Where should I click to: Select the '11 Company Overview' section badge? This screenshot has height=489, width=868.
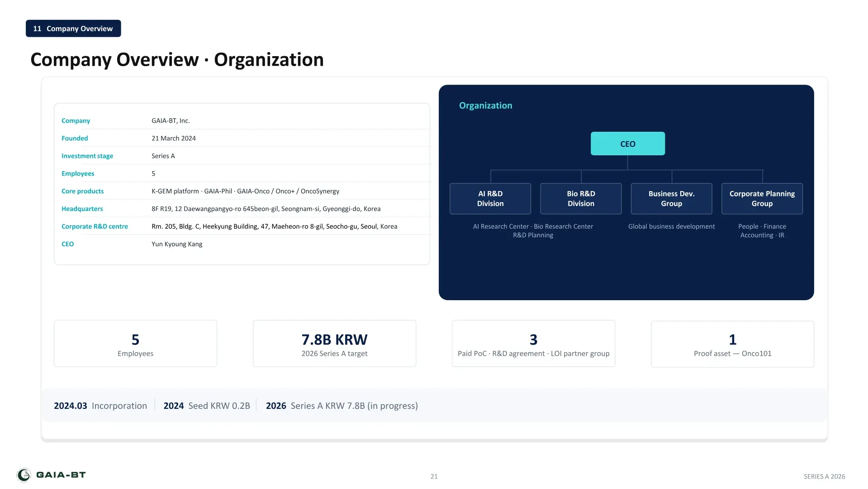coord(73,29)
